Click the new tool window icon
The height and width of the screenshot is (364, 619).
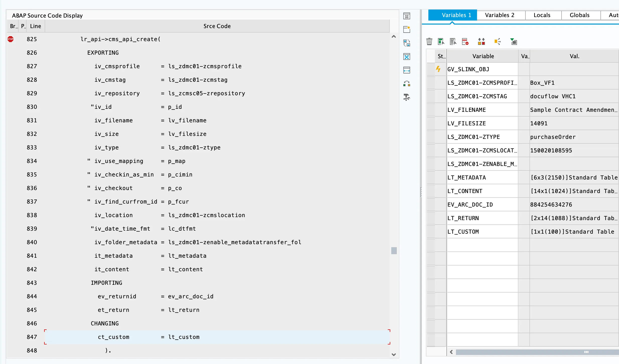point(407,30)
